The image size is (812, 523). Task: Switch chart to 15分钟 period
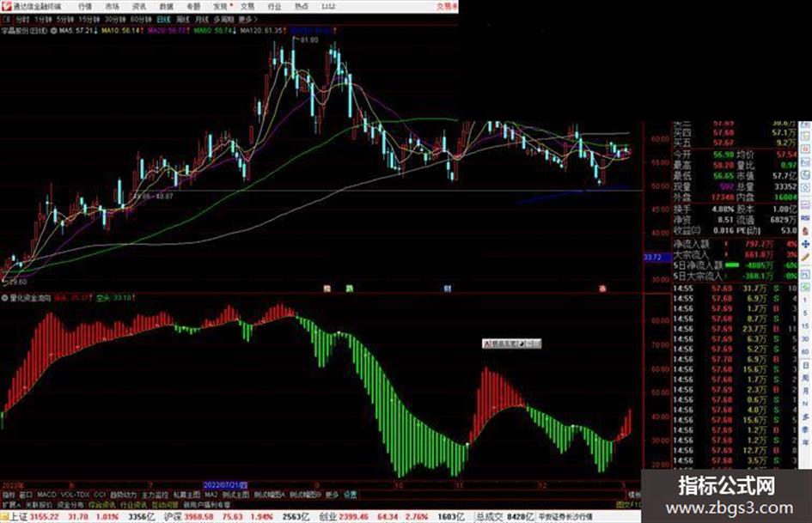click(89, 19)
